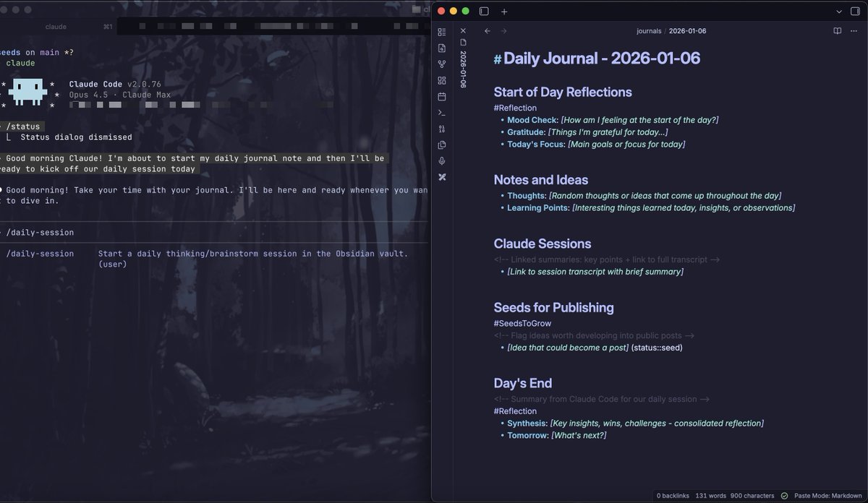
Task: Click the Day's End heading
Action: (523, 383)
